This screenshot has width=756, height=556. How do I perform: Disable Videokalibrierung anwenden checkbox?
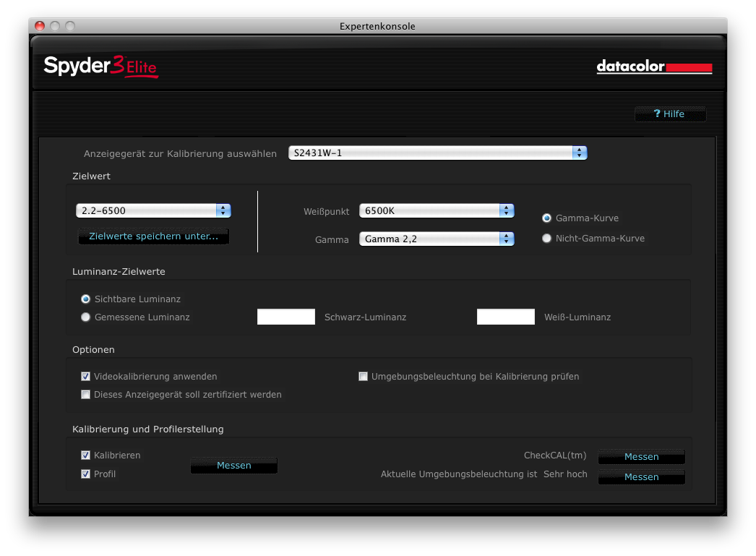click(x=86, y=377)
